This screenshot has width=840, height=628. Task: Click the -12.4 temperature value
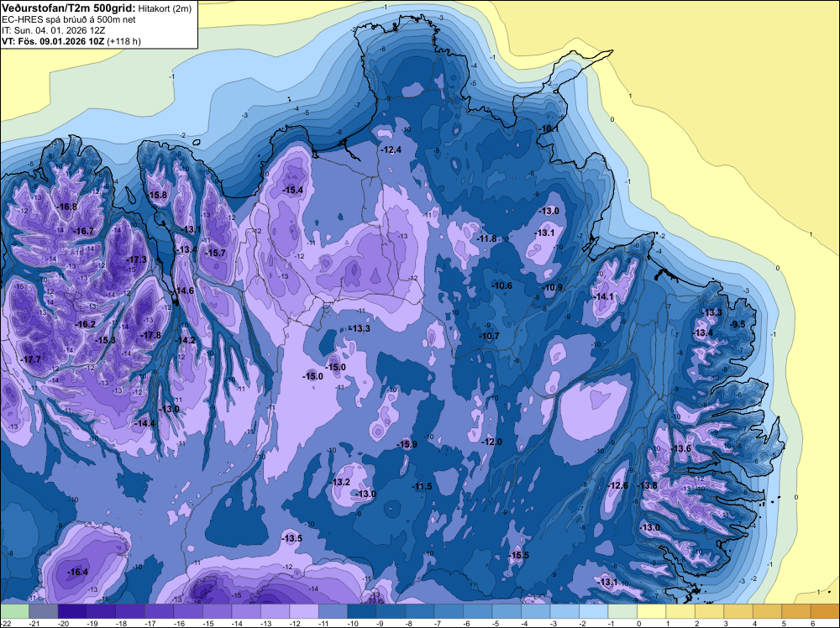(x=391, y=149)
